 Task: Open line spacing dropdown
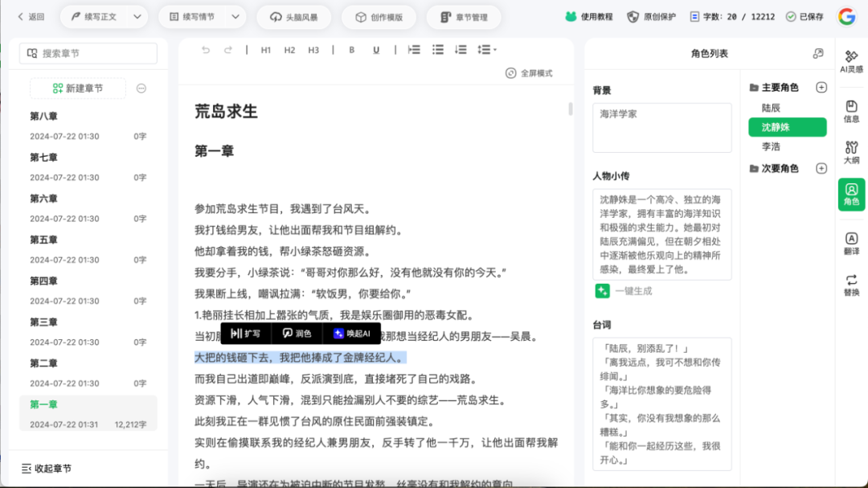(x=486, y=50)
